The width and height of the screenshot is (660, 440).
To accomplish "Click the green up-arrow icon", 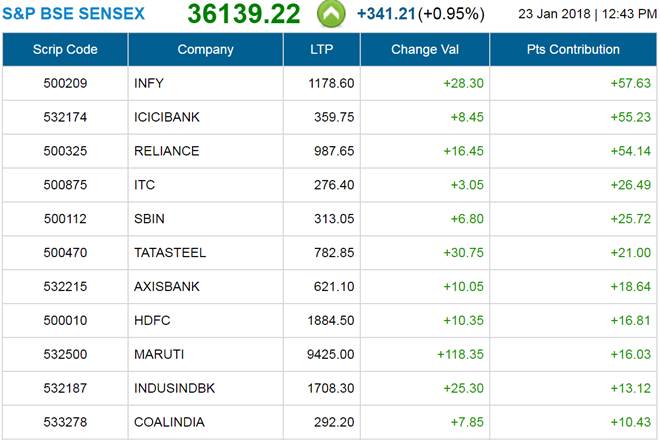I will point(331,14).
